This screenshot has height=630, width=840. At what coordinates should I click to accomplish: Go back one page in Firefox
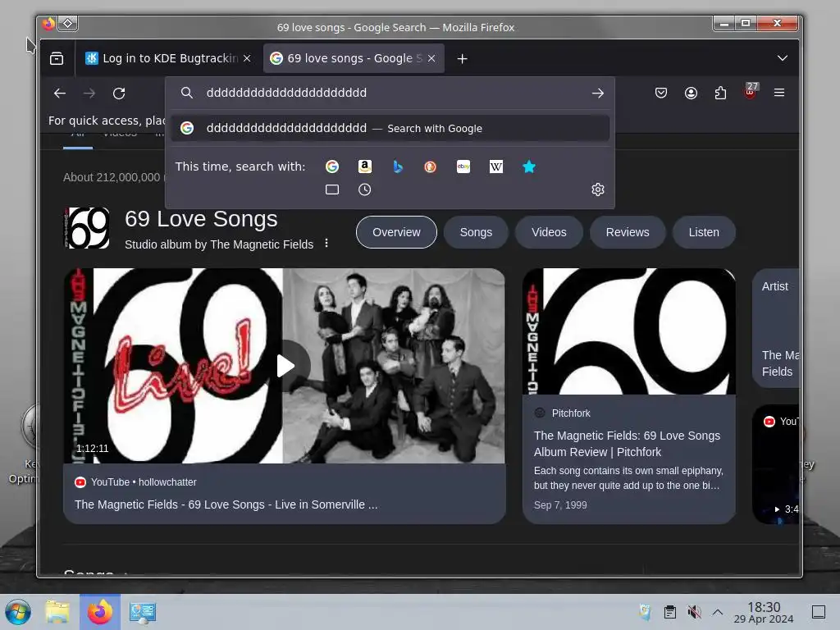point(60,94)
